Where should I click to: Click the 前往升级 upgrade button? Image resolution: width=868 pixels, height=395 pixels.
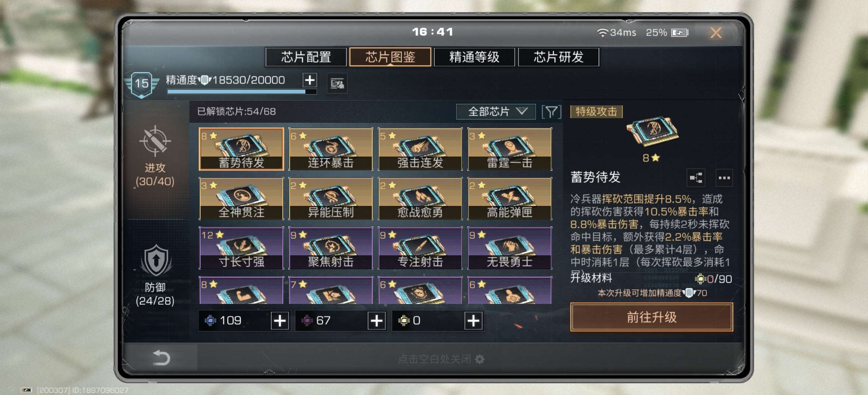[651, 317]
